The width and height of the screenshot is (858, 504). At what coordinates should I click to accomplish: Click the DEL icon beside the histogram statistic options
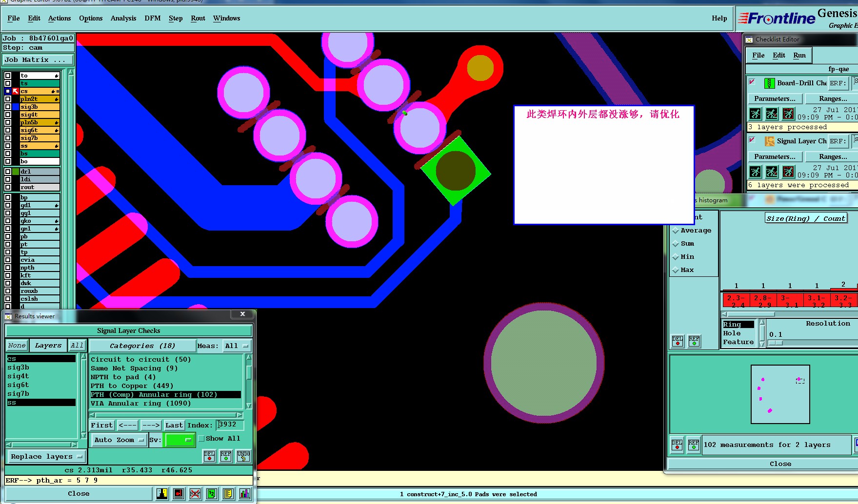(678, 341)
